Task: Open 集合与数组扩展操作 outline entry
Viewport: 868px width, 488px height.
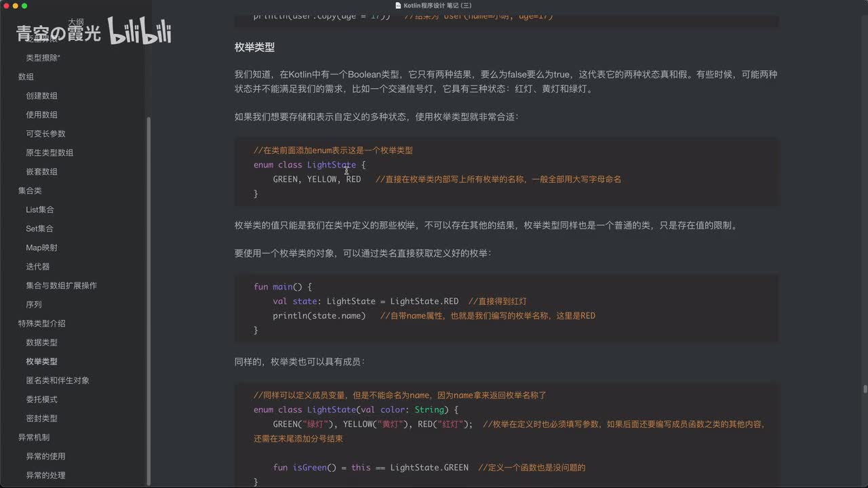Action: pos(61,285)
